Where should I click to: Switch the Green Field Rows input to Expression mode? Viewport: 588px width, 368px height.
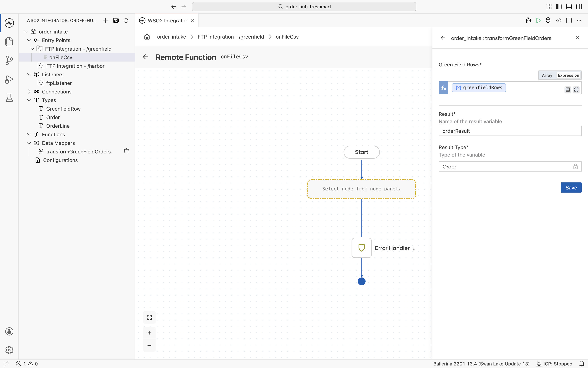point(568,75)
